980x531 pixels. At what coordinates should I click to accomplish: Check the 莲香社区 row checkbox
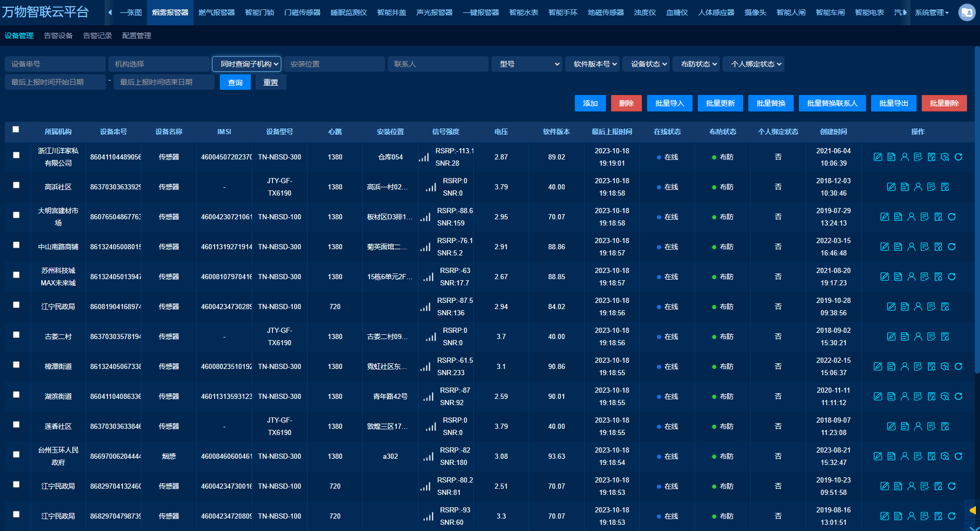[x=16, y=424]
